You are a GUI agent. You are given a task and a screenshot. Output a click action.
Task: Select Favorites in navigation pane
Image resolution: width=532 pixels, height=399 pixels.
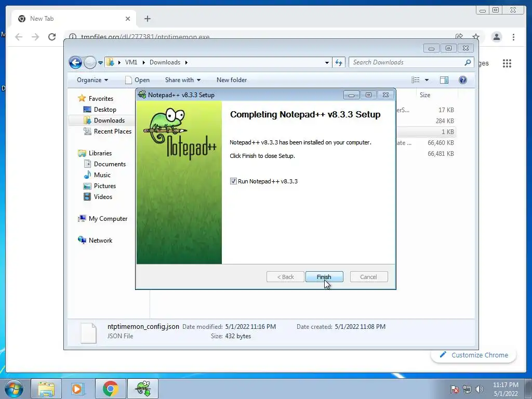pos(101,98)
